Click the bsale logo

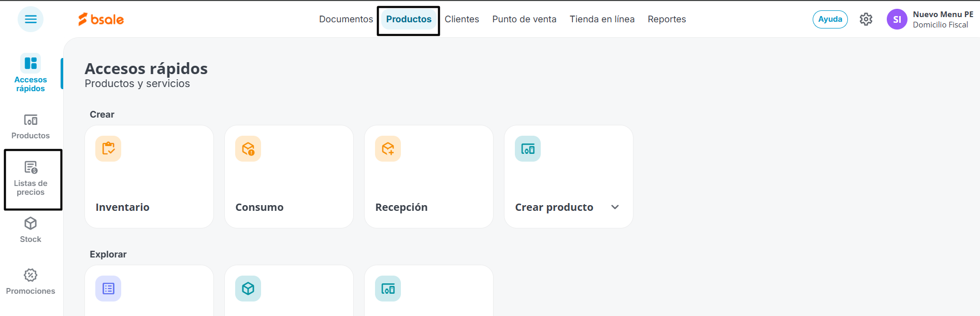[x=101, y=19]
